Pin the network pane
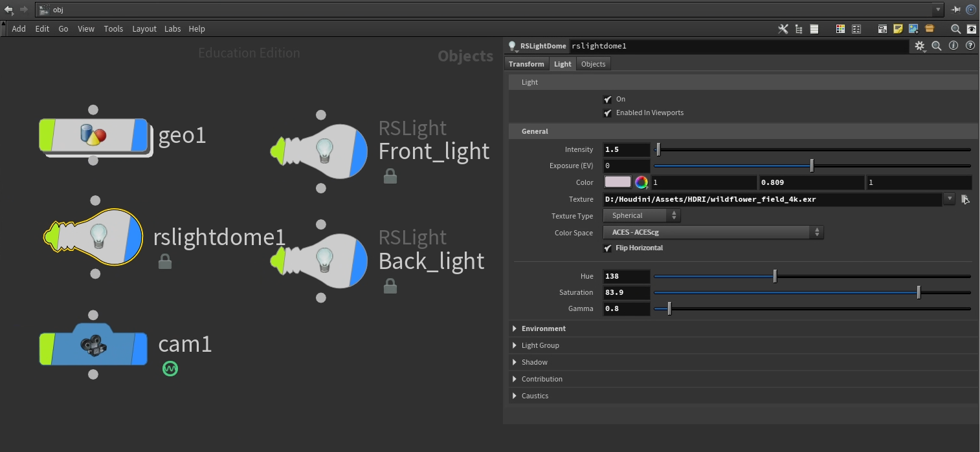The width and height of the screenshot is (980, 452). coord(956,10)
